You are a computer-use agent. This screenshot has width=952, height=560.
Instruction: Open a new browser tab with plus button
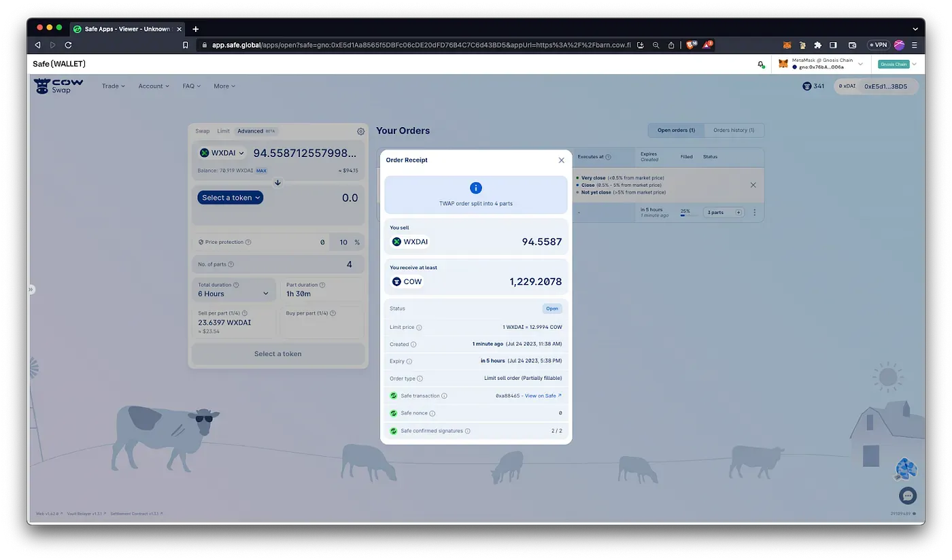point(196,29)
